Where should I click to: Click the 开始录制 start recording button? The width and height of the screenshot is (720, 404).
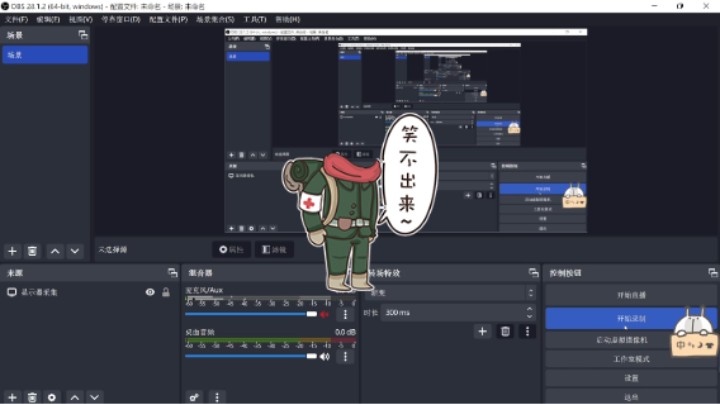click(631, 318)
